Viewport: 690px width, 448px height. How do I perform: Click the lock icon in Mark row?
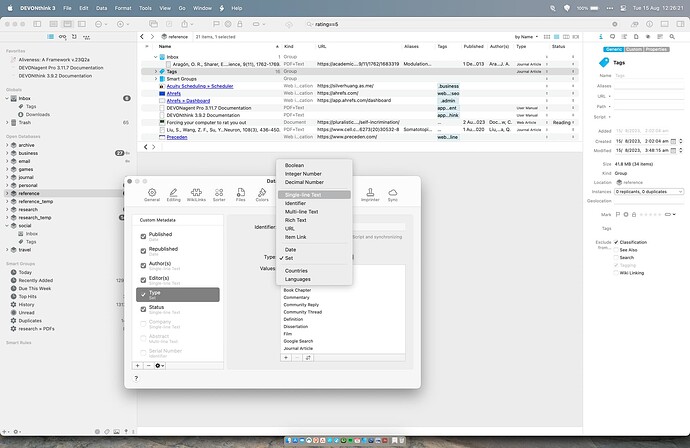(634, 214)
